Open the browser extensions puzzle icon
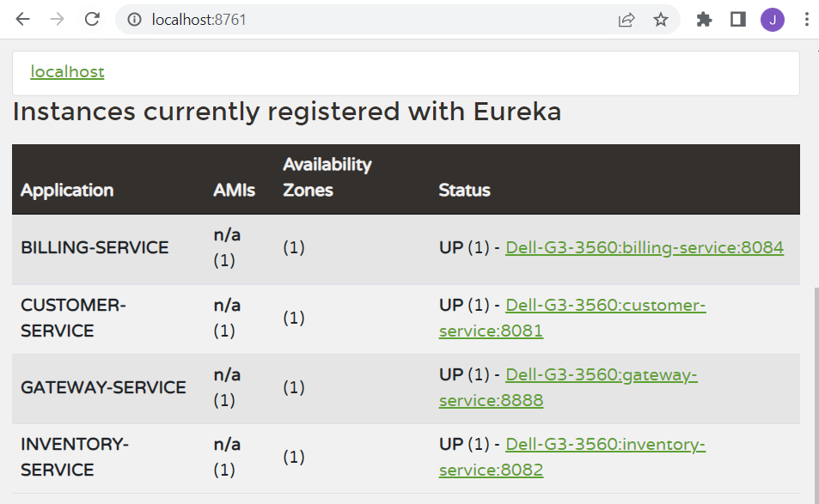This screenshot has height=504, width=819. point(704,20)
